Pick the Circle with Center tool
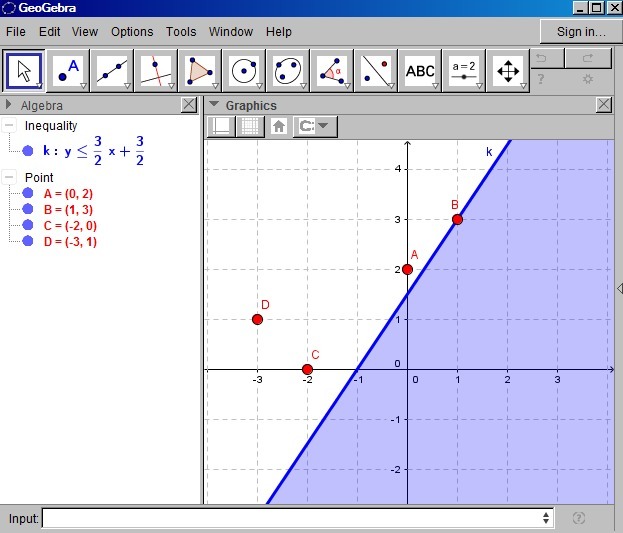 [x=244, y=71]
